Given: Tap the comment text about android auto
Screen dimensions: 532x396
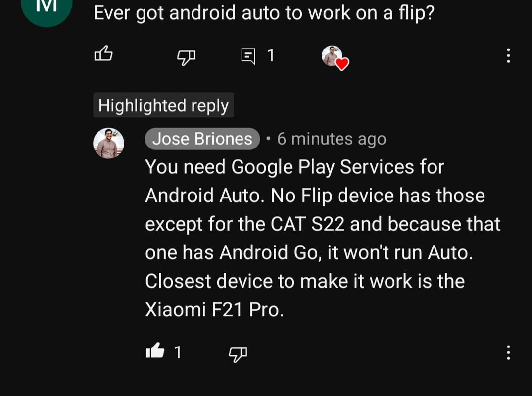Looking at the screenshot, I should point(264,13).
